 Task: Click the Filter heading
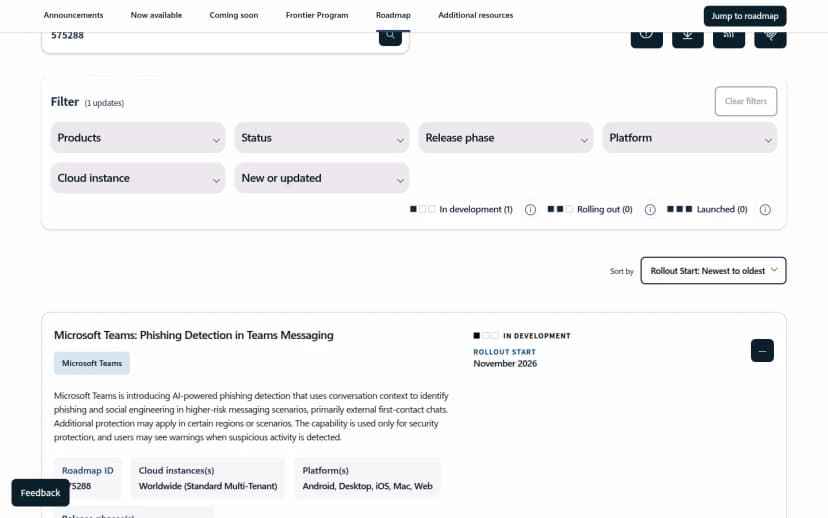point(65,101)
